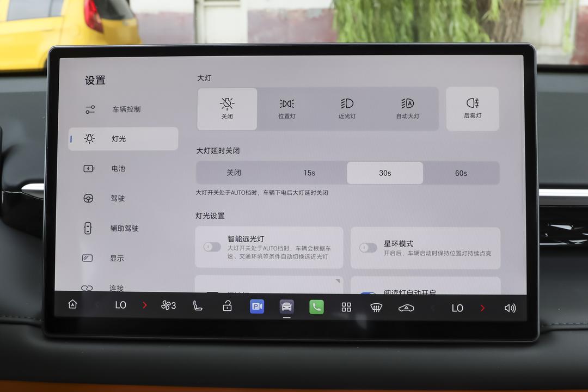Screen dimensions: 588x392
Task: Tap the steering wheel icon beside 驾驶
Action: [x=89, y=198]
